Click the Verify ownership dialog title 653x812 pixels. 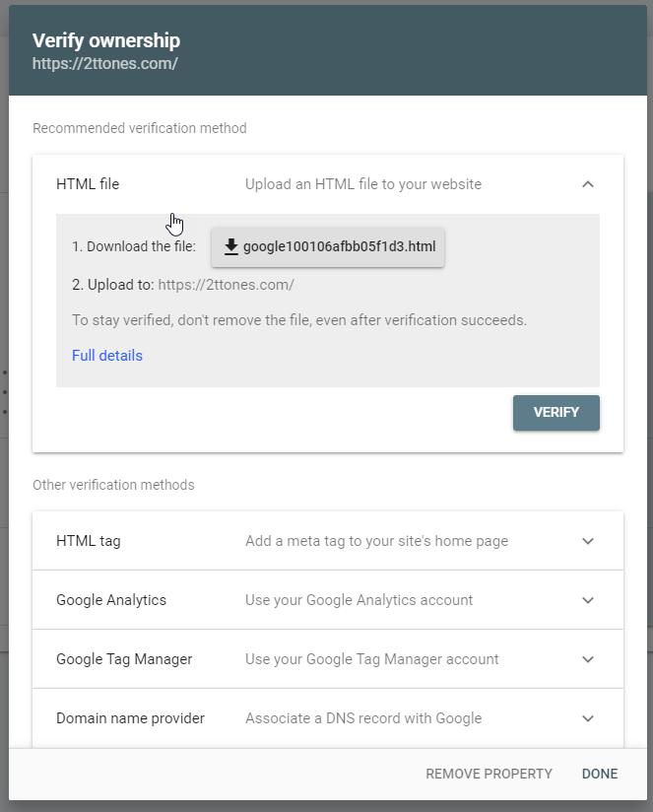tap(105, 40)
